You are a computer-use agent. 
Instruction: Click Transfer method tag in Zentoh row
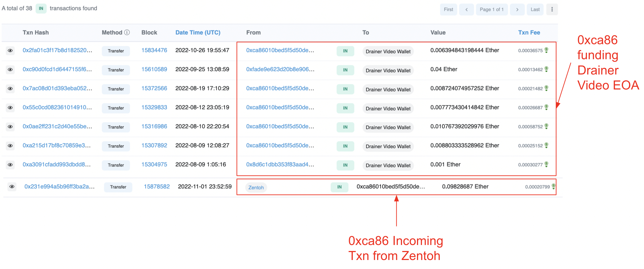(x=118, y=187)
